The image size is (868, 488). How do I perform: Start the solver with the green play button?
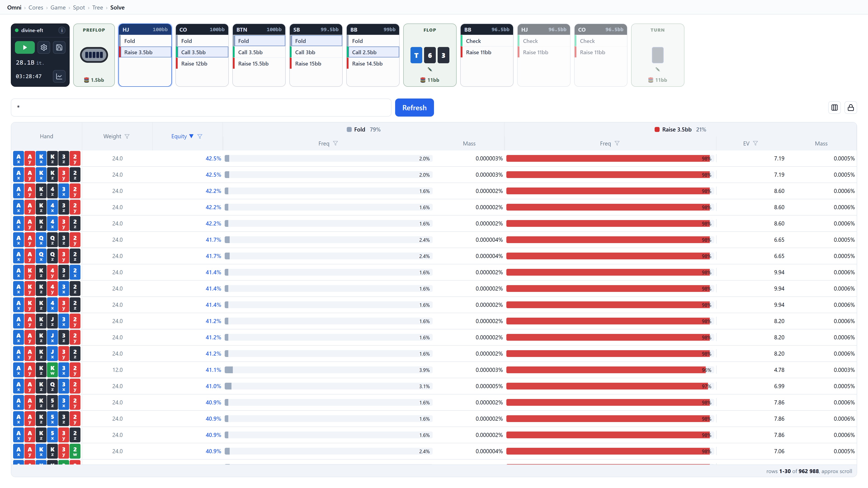click(x=25, y=47)
